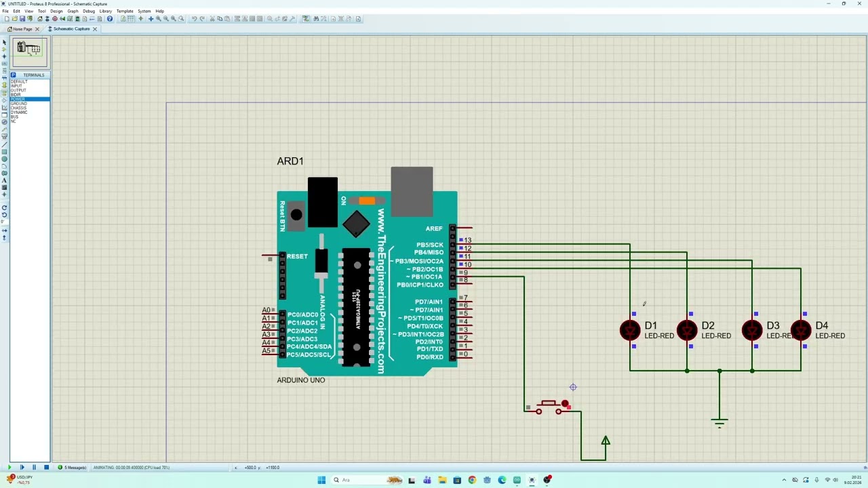Viewport: 868px width, 488px height.
Task: Select the 2D Box graphics tool
Action: [4, 150]
